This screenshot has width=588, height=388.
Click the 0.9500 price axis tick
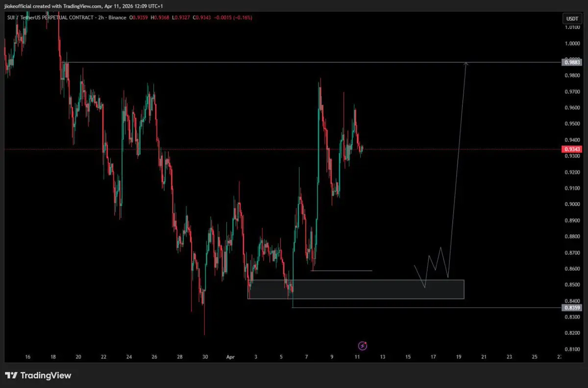572,124
